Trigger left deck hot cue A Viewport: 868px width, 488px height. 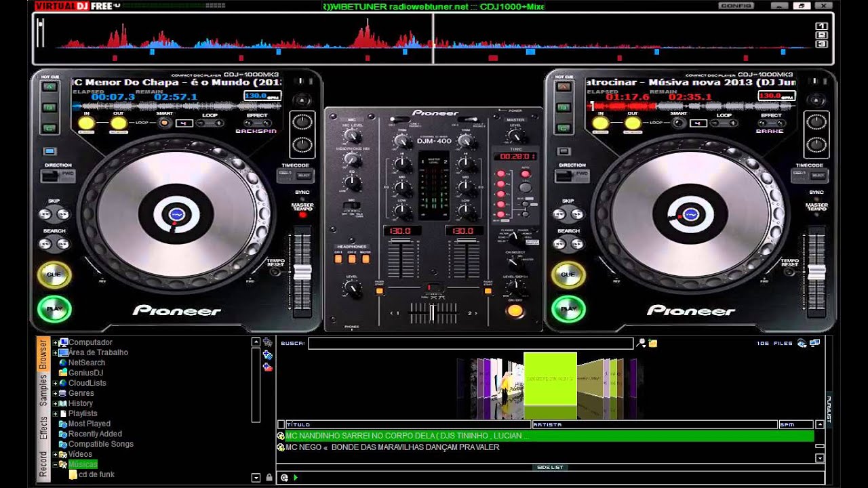pyautogui.click(x=50, y=86)
